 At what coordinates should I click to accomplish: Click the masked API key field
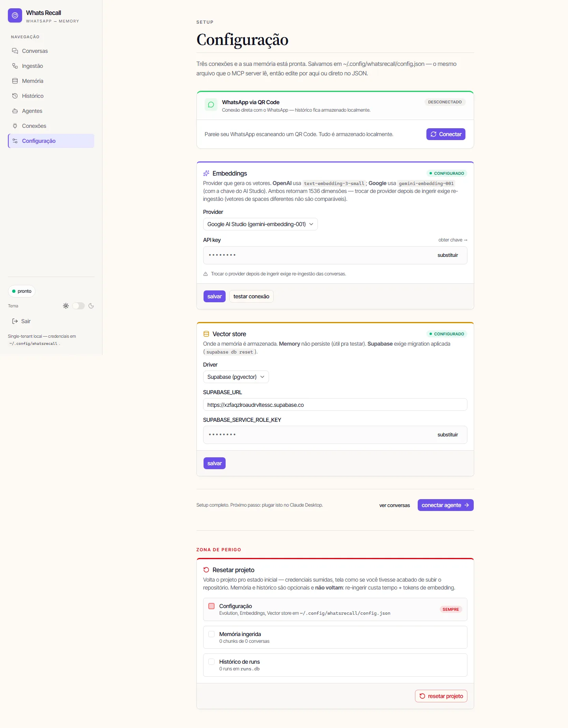point(335,255)
